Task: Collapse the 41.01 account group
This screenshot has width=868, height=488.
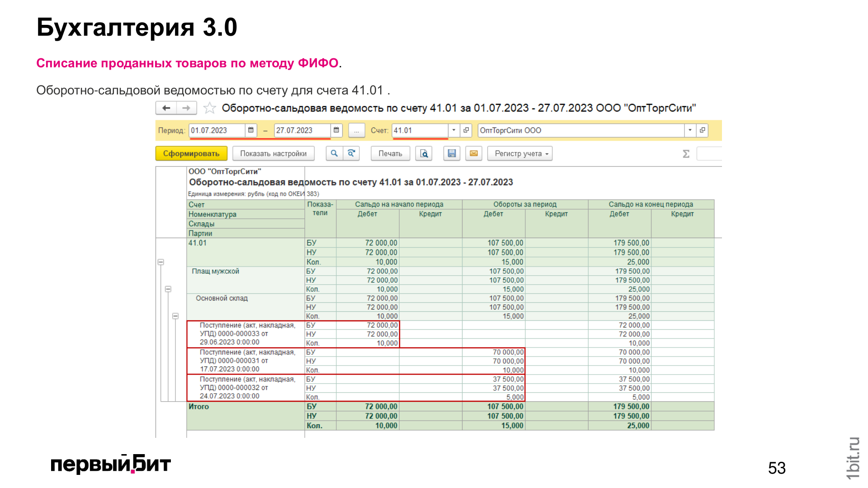Action: (160, 262)
